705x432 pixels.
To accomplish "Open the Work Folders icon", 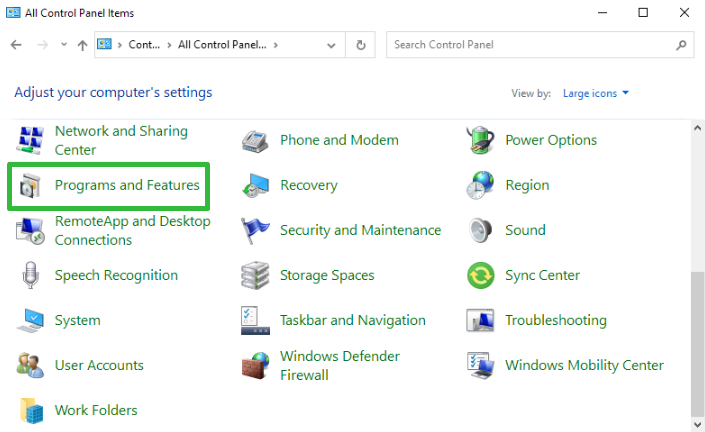I will pos(31,410).
